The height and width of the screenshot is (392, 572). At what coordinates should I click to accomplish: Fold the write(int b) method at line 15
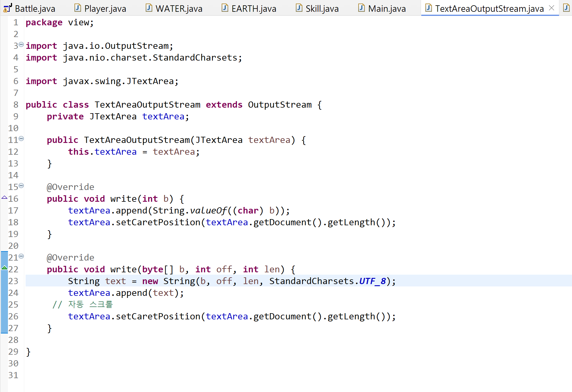pos(21,186)
